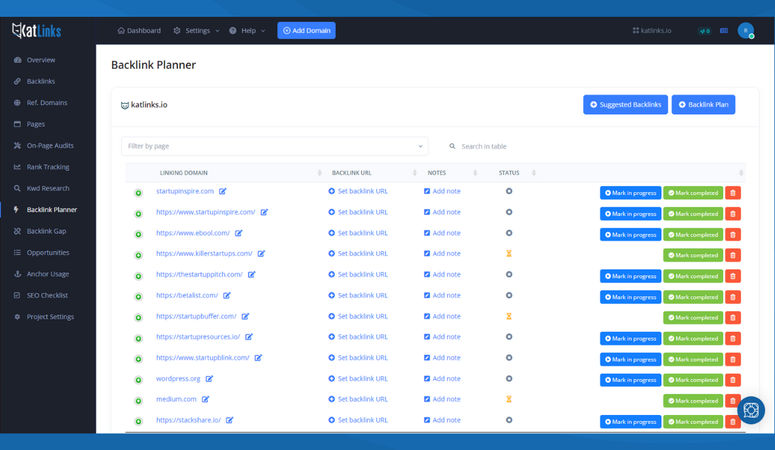775x450 pixels.
Task: Sort by Backlink URL column arrows
Action: pyautogui.click(x=414, y=173)
